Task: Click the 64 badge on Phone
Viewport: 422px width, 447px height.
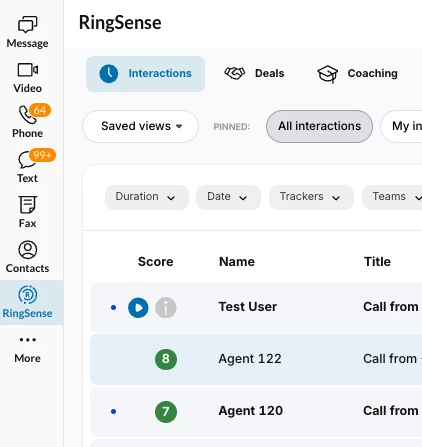Action: click(40, 110)
